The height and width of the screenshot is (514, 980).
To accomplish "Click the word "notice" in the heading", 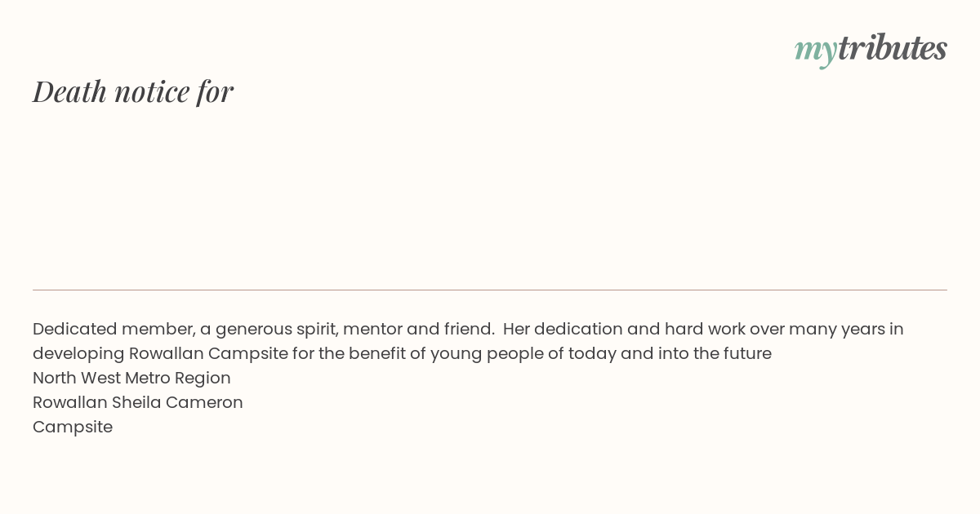I will point(152,91).
